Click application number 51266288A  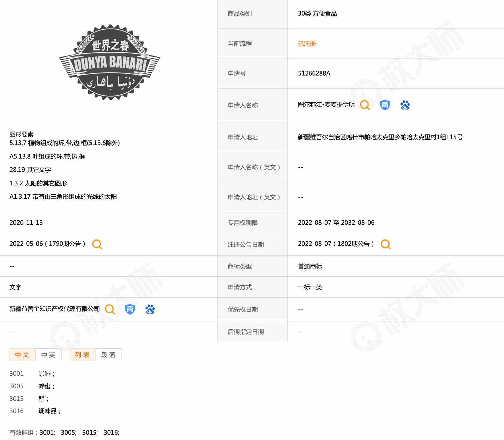coord(314,73)
